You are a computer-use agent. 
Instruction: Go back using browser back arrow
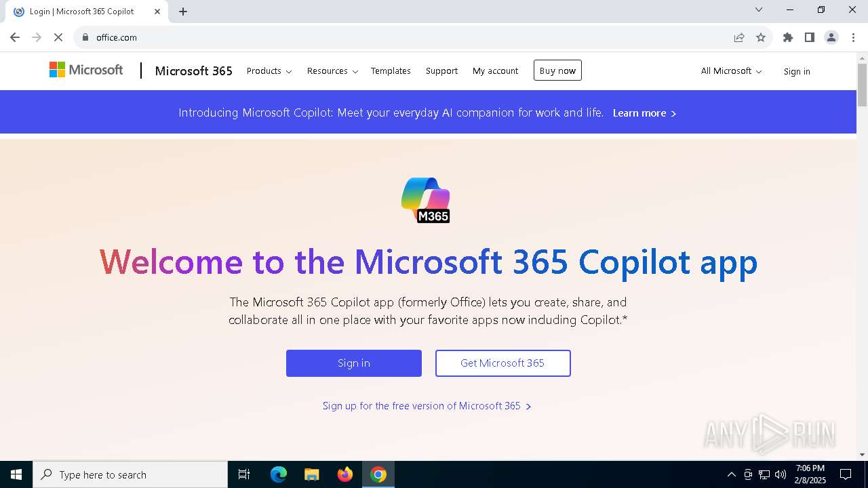pyautogui.click(x=15, y=37)
